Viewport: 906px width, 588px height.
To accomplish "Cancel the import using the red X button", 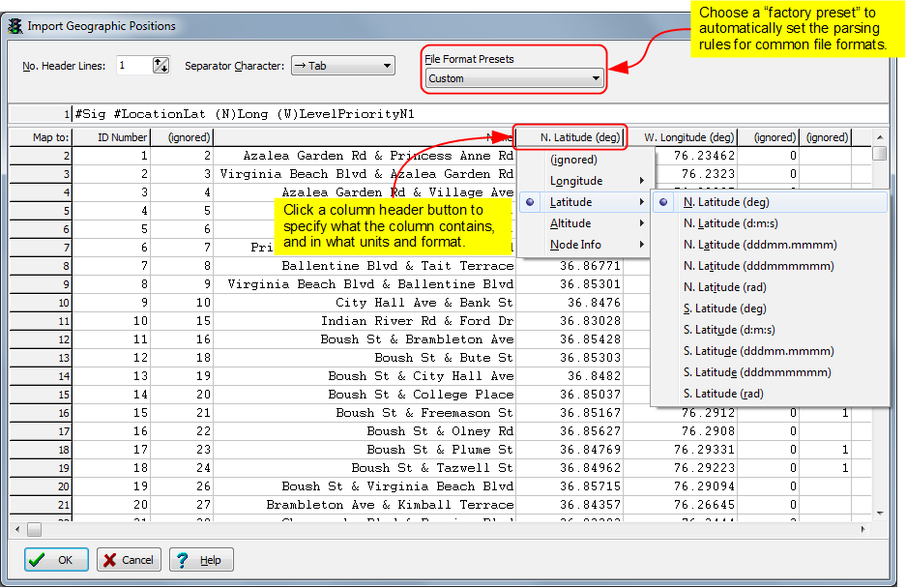I will click(128, 559).
